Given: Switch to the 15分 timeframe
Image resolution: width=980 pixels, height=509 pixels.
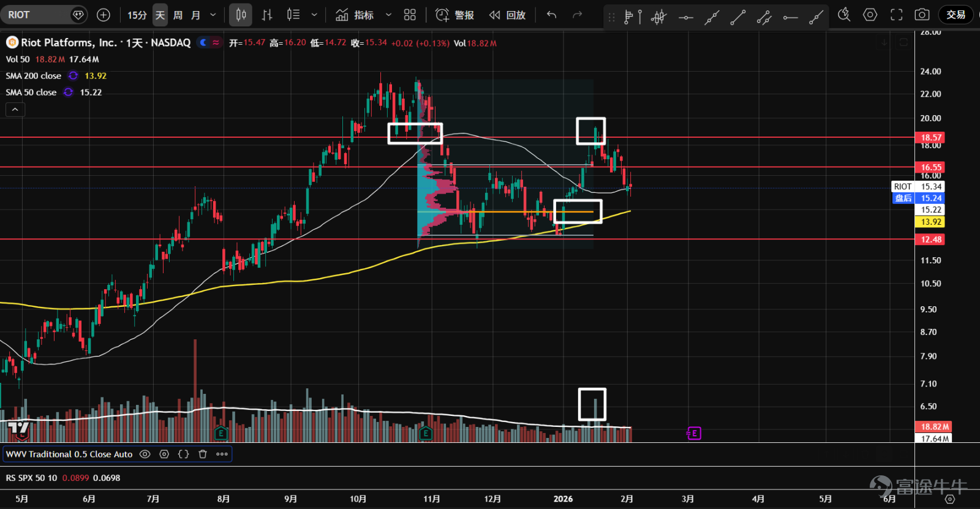Looking at the screenshot, I should pos(137,15).
